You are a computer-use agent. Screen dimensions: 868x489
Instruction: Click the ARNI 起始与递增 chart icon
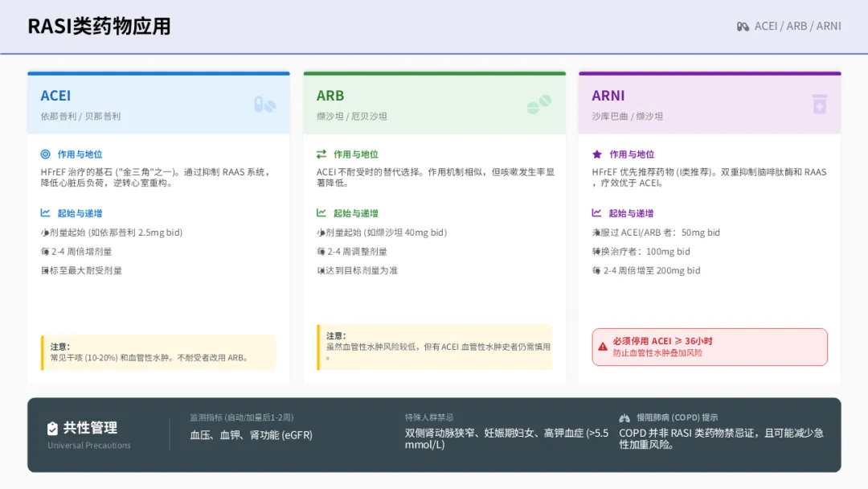tap(596, 212)
